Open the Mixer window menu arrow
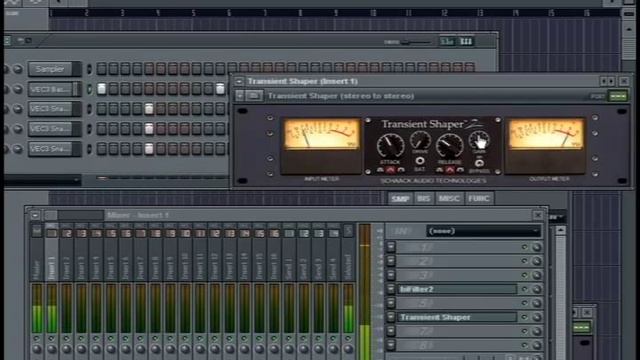This screenshot has width=640, height=360. [x=35, y=215]
